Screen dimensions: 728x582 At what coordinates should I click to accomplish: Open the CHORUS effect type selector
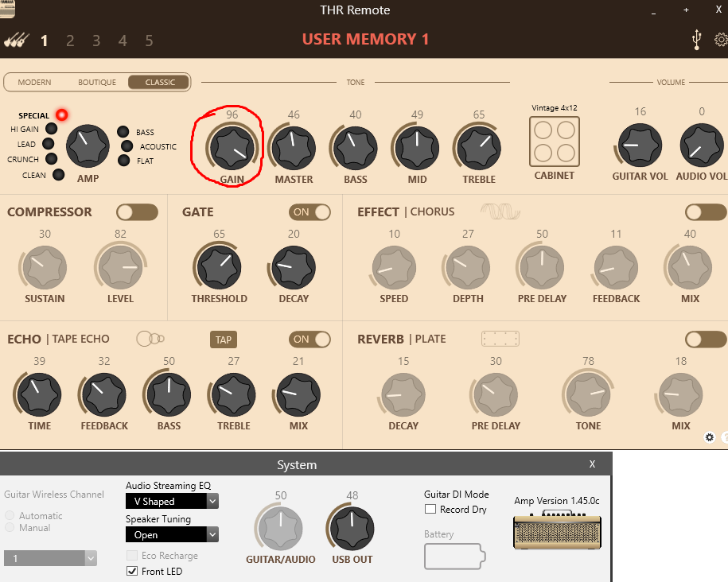click(432, 211)
